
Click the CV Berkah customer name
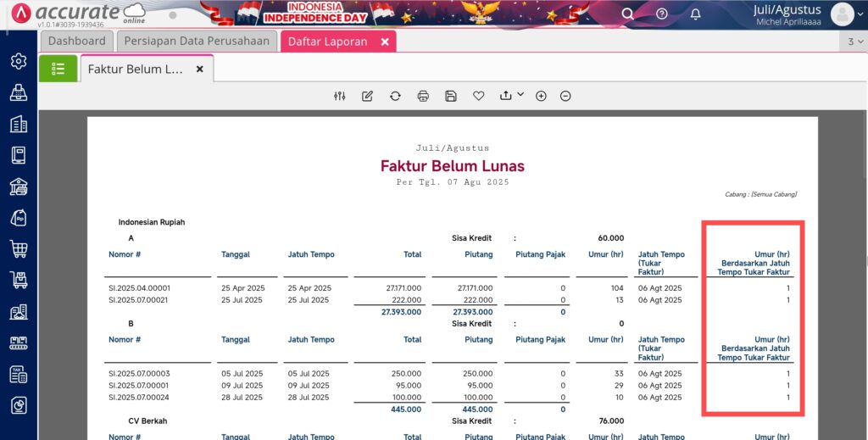coord(147,421)
